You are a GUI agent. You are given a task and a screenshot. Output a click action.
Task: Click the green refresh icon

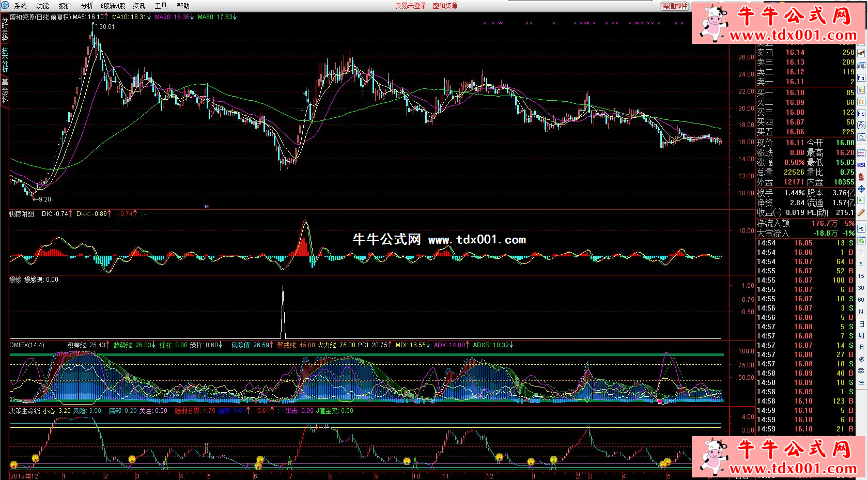point(861,241)
